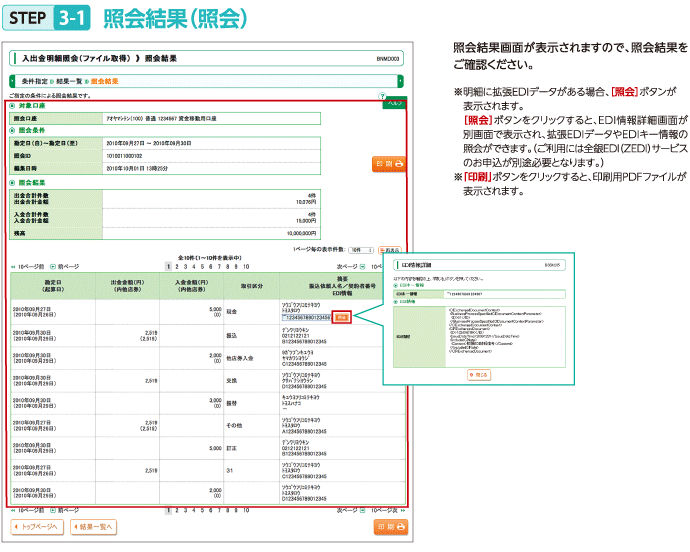The height and width of the screenshot is (552, 690).
Task: Go to page 4 in bottom pagination
Action: click(x=194, y=510)
